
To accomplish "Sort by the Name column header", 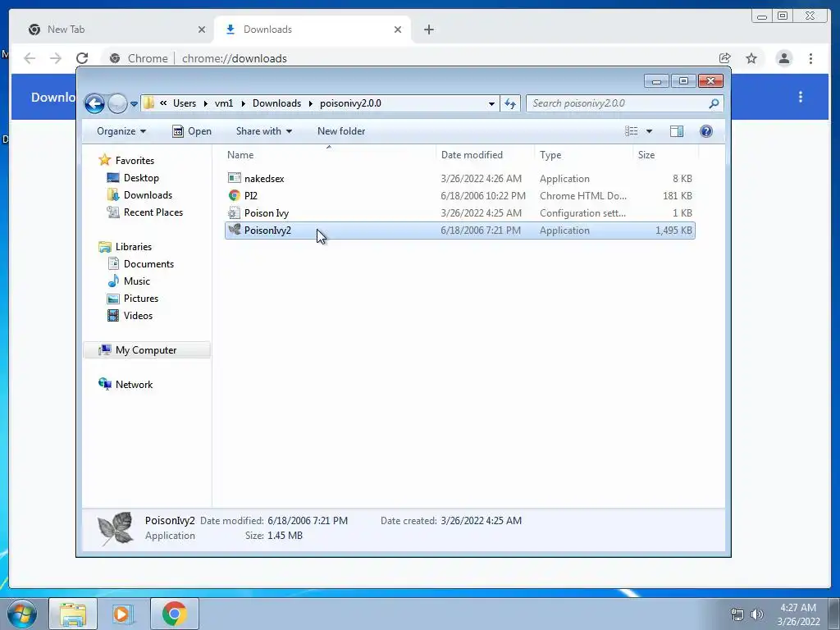I will (329, 155).
